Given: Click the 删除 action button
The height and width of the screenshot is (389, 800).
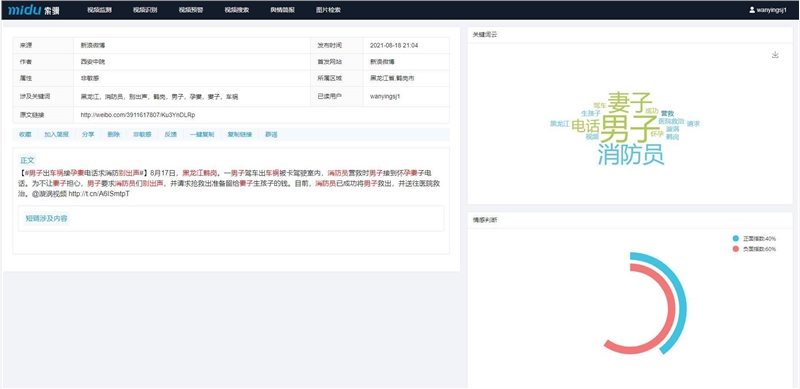Looking at the screenshot, I should (x=114, y=135).
